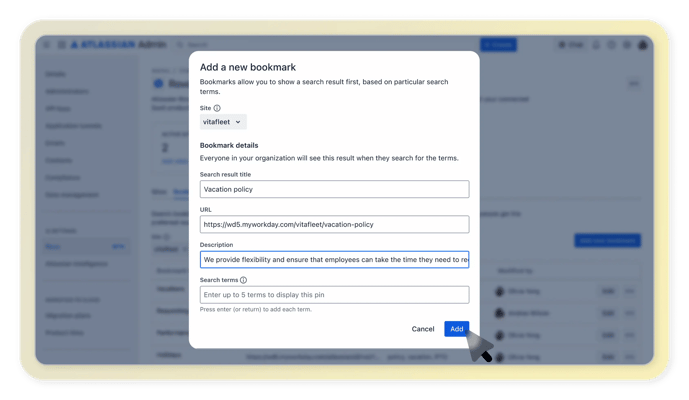The width and height of the screenshot is (689, 400).
Task: Click the app switcher grid icon
Action: (62, 45)
